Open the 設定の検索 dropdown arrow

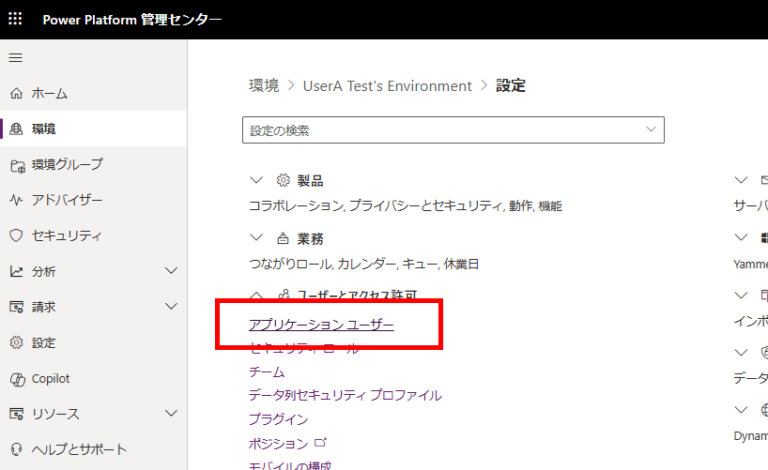pyautogui.click(x=651, y=130)
